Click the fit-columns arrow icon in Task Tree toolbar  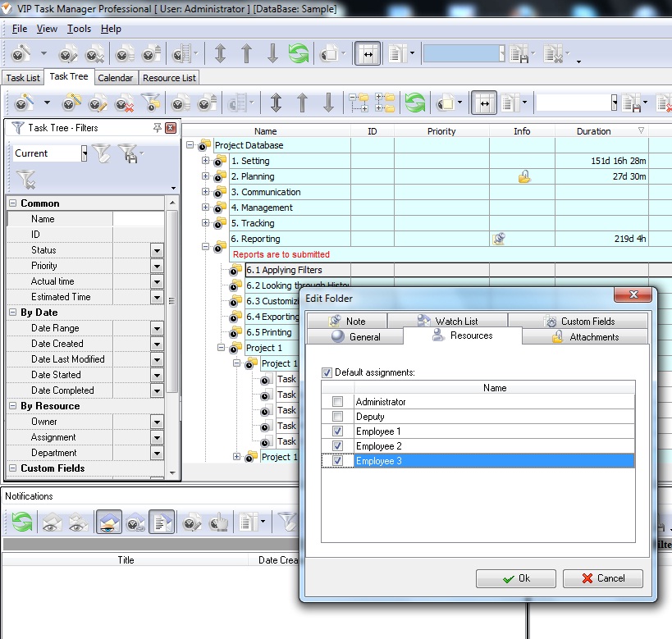click(483, 103)
